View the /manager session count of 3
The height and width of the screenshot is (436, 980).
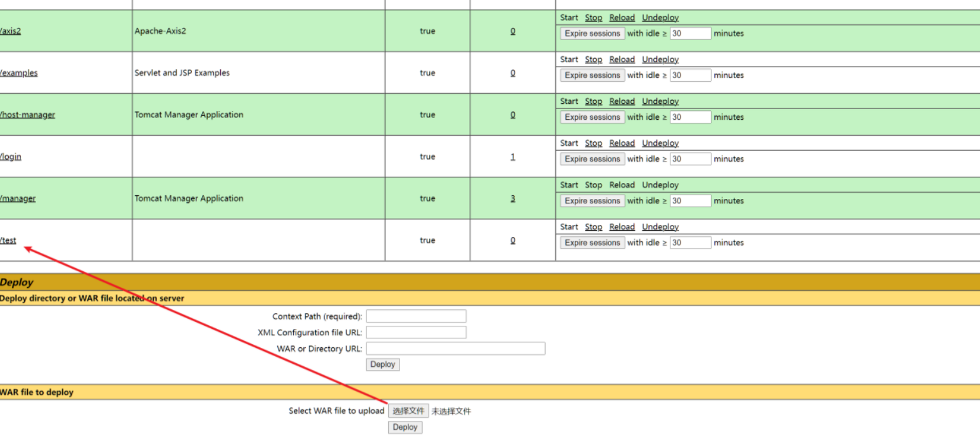(513, 198)
